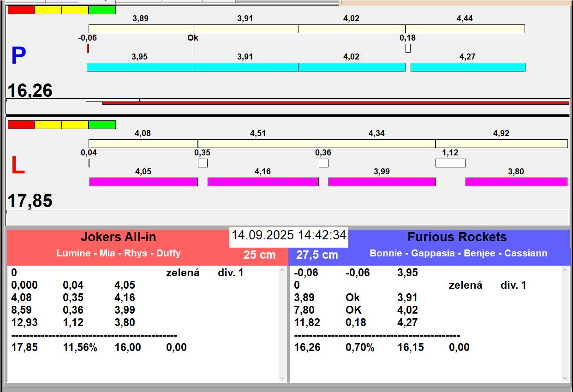
Task: Click the Lumine - Mia - Rhys - Duffy lineup
Action: 119,253
